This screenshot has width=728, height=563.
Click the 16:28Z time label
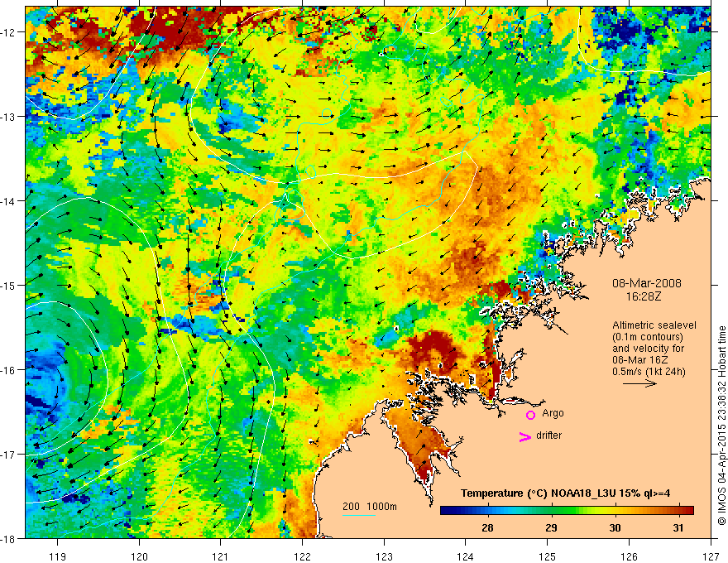(x=643, y=296)
